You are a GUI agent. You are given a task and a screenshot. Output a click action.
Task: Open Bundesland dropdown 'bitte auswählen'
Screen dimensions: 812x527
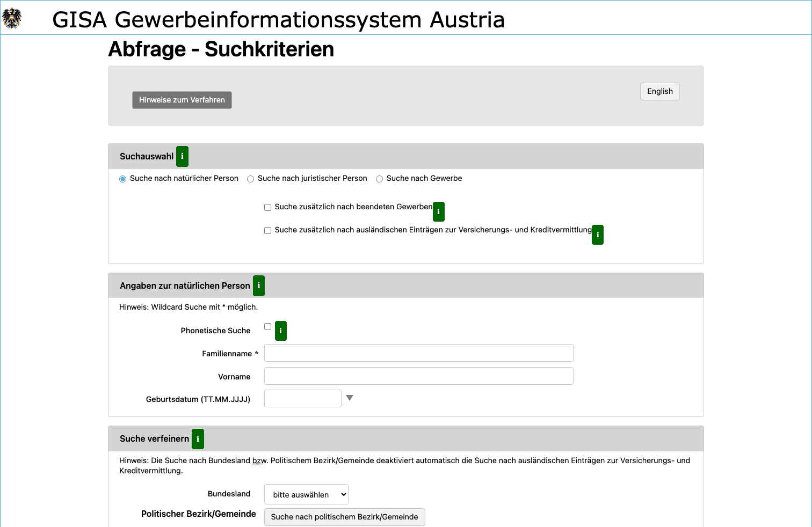(x=306, y=494)
